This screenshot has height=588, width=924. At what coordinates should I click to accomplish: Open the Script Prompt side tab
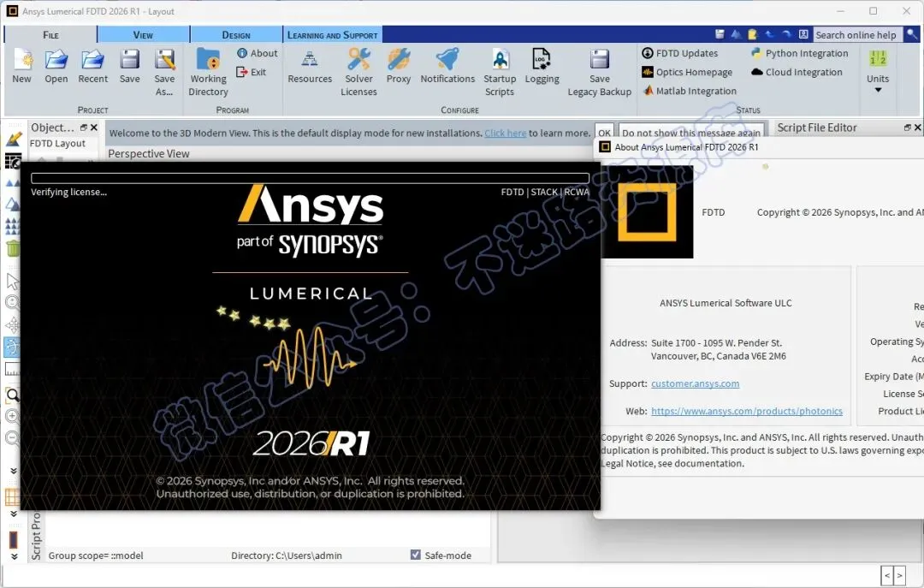coord(36,536)
